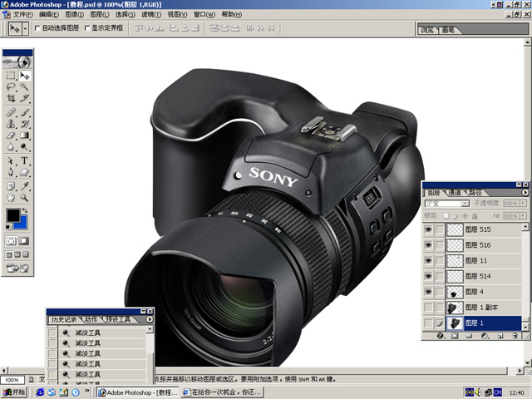Select the Crop tool
Image resolution: width=532 pixels, height=399 pixels.
[x=11, y=98]
